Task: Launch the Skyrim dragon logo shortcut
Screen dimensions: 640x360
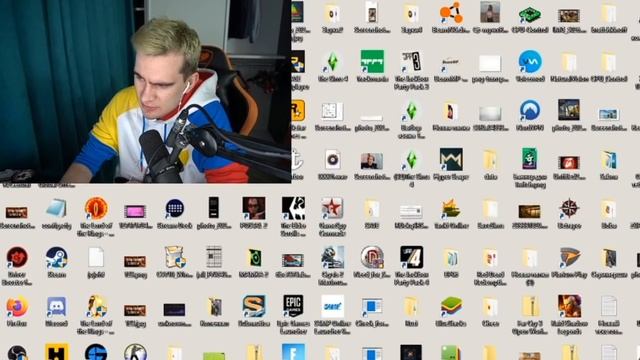Action: (x=293, y=209)
